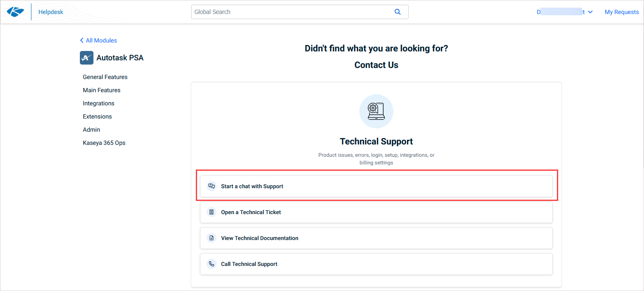Open the Admin sidebar item
Image resolution: width=644 pixels, height=291 pixels.
pyautogui.click(x=91, y=130)
